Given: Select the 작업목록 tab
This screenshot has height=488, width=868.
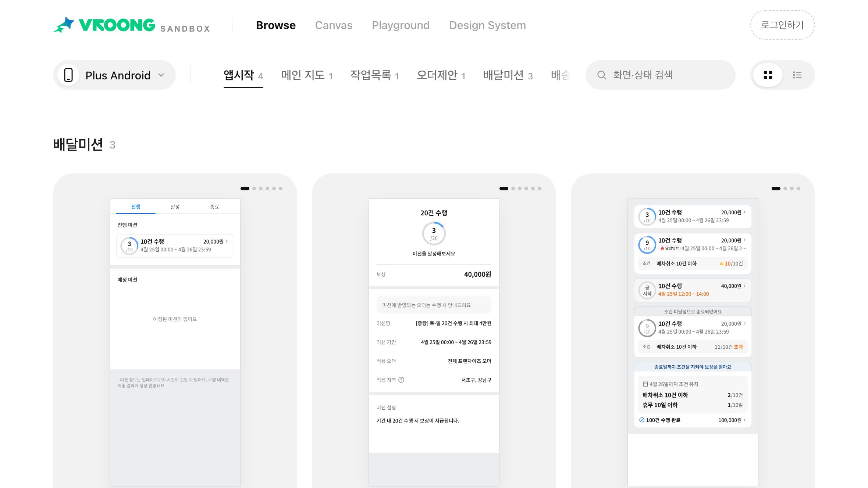Looking at the screenshot, I should pyautogui.click(x=374, y=75).
